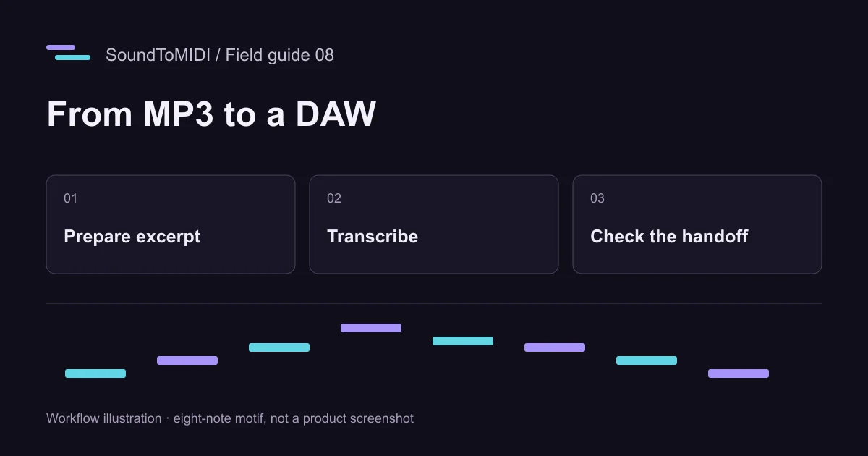868x456 pixels.
Task: Select the fifth cyan note bar
Action: 463,341
